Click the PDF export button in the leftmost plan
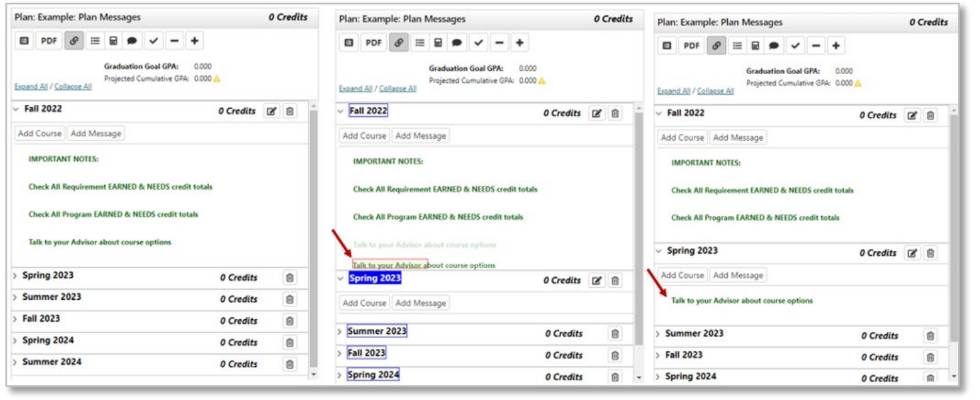Screen dimensions: 980x400 pos(49,41)
